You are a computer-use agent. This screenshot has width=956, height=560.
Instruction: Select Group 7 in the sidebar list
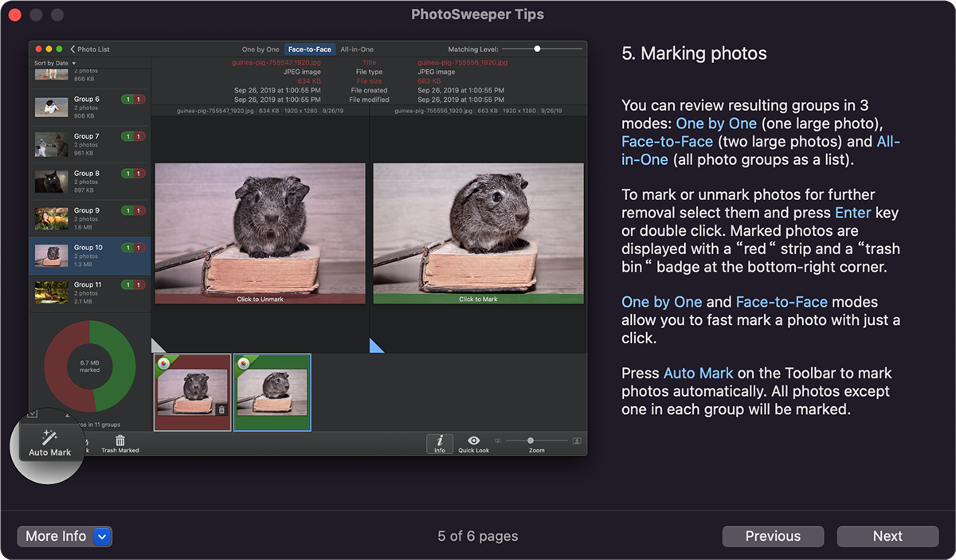pos(89,144)
